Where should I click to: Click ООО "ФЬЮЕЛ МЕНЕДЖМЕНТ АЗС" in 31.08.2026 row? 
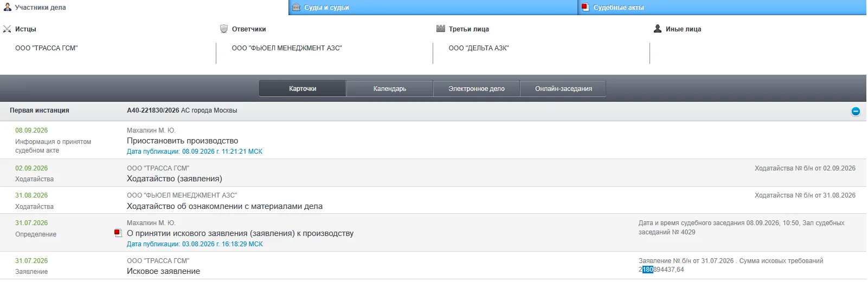point(182,195)
